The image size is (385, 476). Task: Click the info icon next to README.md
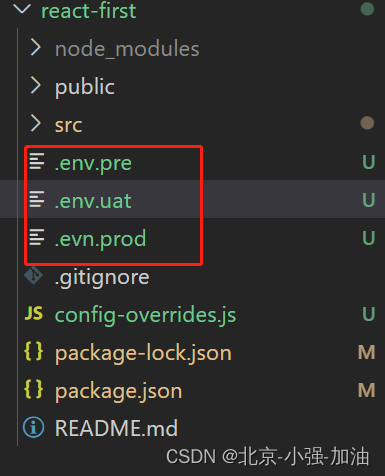(x=33, y=427)
